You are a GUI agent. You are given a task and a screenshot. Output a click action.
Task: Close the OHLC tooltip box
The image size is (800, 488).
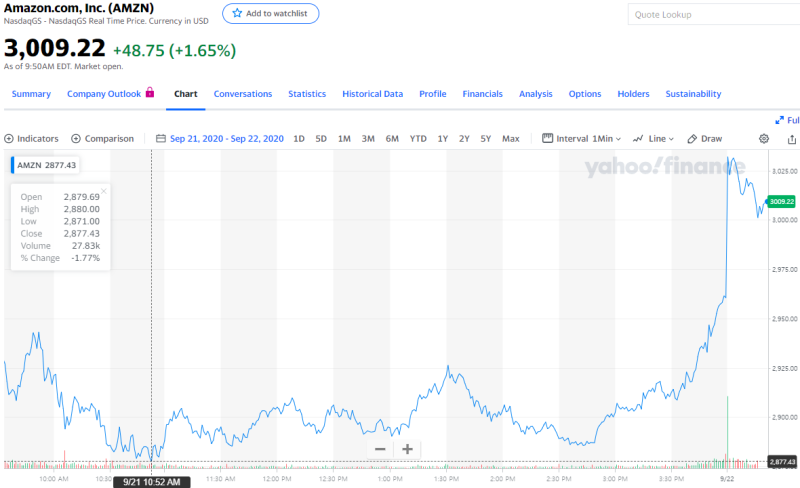[x=104, y=191]
